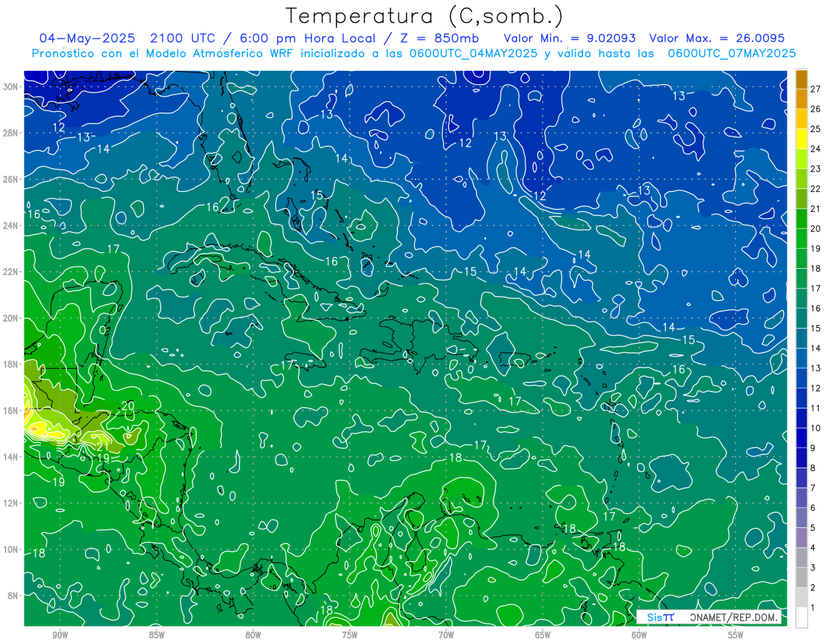Click the '26N' latitude axis label
Image resolution: width=834 pixels, height=644 pixels.
(x=11, y=179)
